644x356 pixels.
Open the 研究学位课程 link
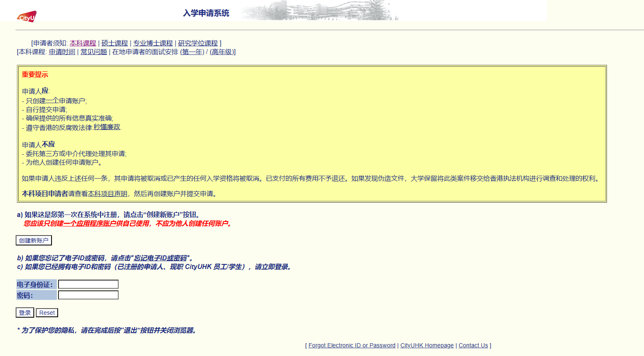198,43
